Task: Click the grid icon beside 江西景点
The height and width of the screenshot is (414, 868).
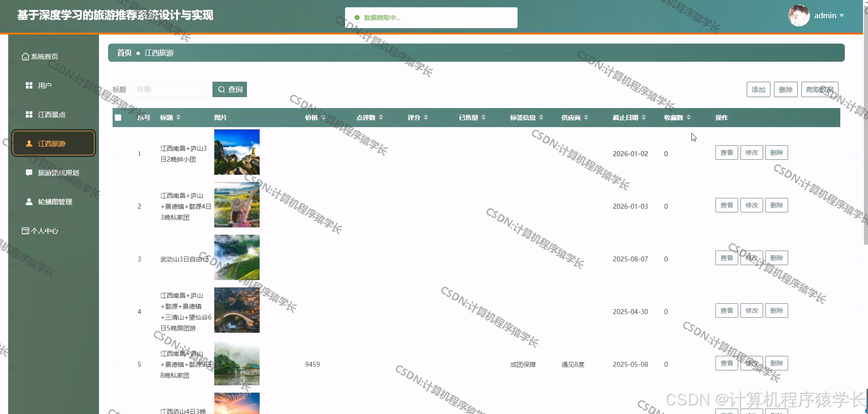Action: (29, 114)
